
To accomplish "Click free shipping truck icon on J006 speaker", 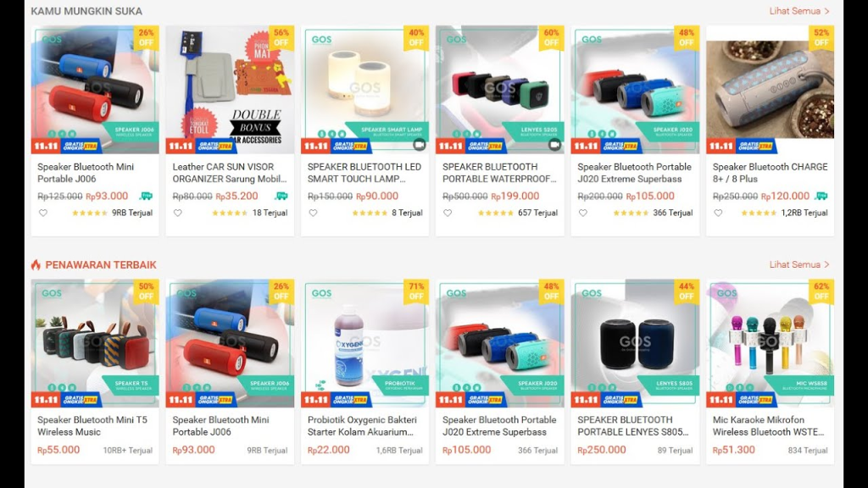I will click(x=146, y=196).
